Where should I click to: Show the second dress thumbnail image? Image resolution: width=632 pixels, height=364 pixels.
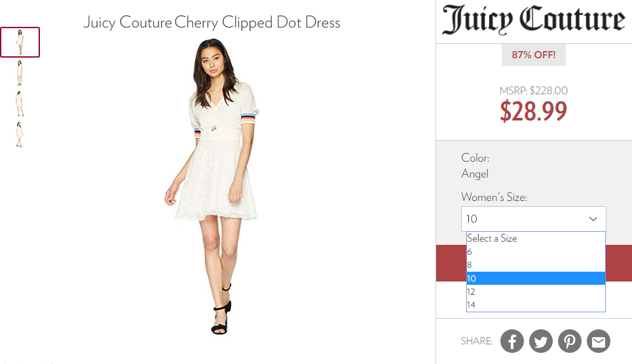20,73
